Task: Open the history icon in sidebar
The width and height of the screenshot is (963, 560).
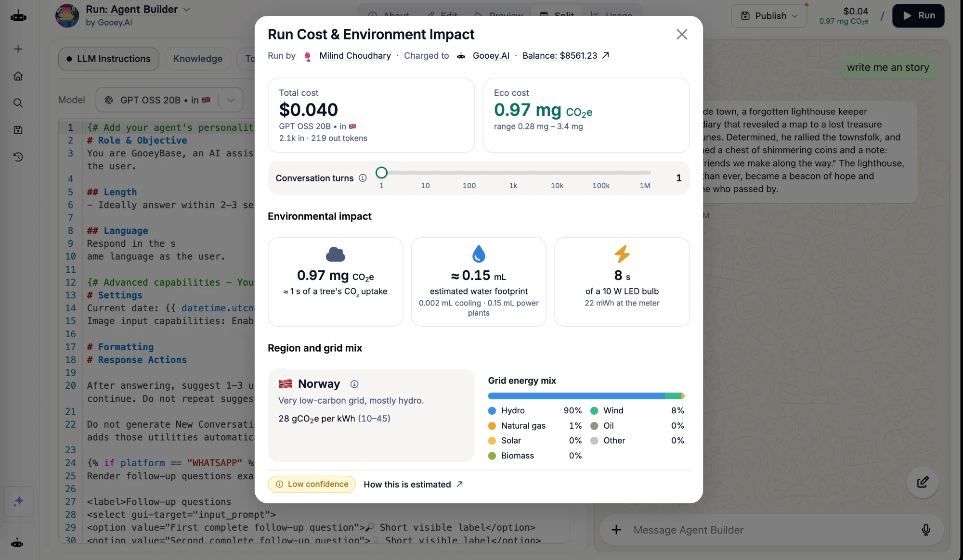Action: point(18,157)
